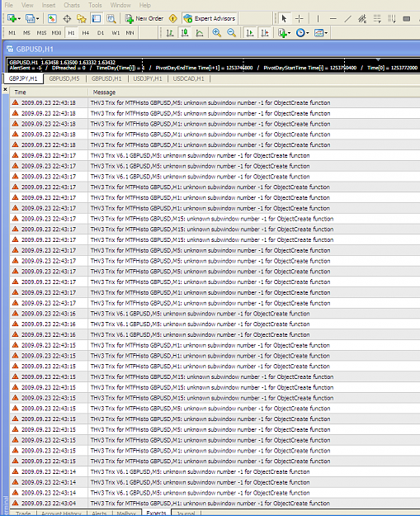Click the GBPUSD,H1 chart window icon
Viewport: 420px width, 516px height.
pyautogui.click(x=10, y=49)
